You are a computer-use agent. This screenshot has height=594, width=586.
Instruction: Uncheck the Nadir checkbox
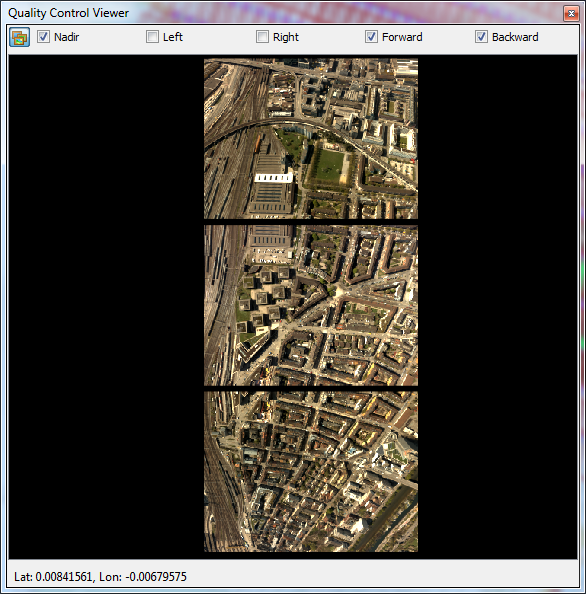[x=43, y=37]
